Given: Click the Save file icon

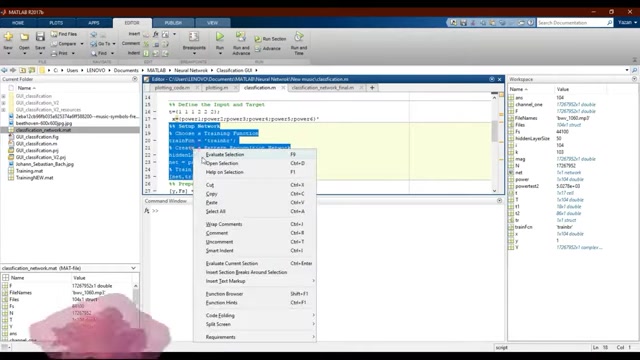Looking at the screenshot, I should 40,37.
